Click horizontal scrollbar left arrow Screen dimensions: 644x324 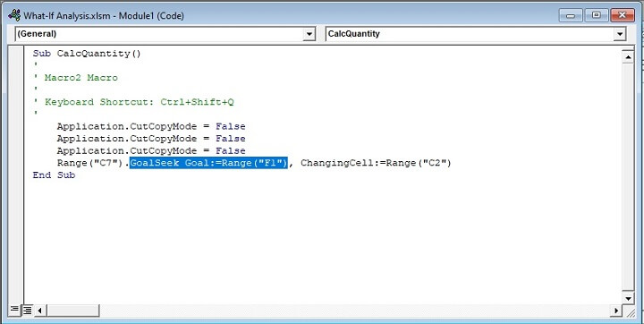[x=39, y=310]
